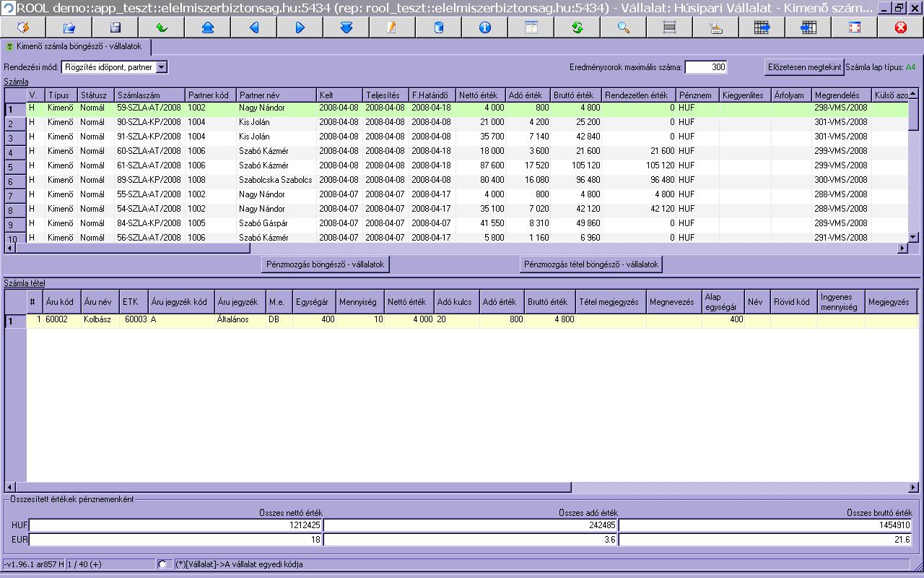The height and width of the screenshot is (578, 924).
Task: Click the magnifying glass search icon
Action: click(623, 27)
